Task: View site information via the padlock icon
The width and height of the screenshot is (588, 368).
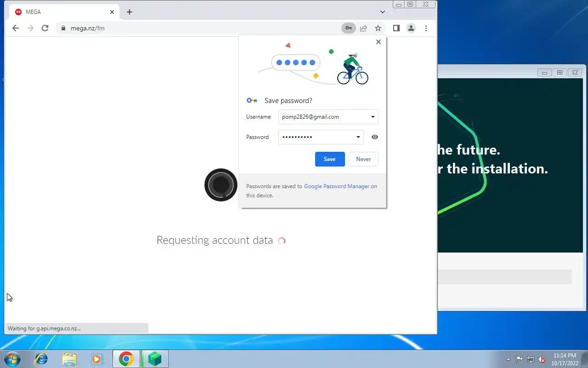Action: 63,28
